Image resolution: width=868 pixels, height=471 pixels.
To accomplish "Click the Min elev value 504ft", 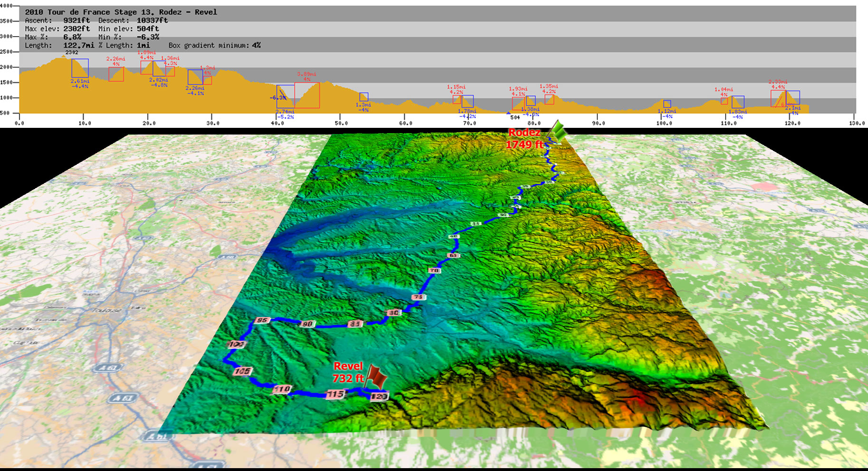I will [x=148, y=29].
